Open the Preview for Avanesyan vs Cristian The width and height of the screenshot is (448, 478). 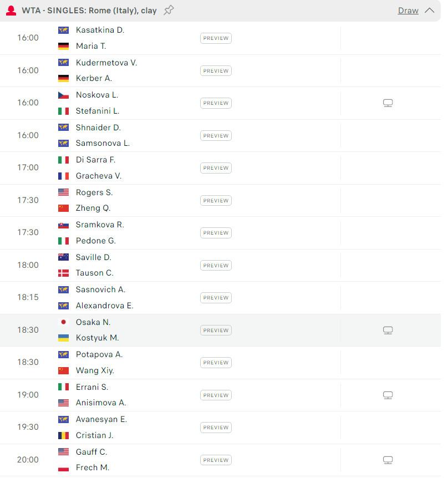tap(215, 428)
